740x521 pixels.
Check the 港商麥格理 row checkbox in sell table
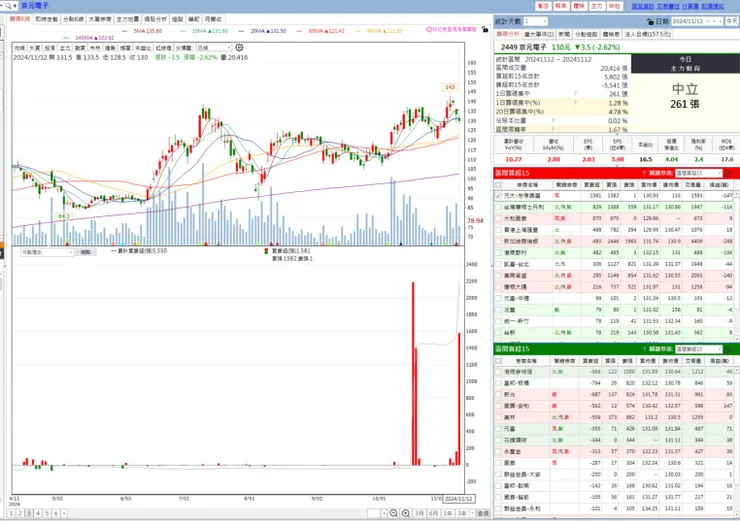pos(498,371)
